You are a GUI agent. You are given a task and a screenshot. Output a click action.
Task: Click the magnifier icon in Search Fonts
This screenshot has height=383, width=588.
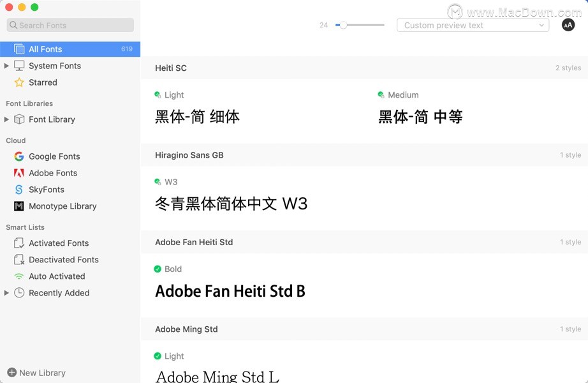[13, 25]
